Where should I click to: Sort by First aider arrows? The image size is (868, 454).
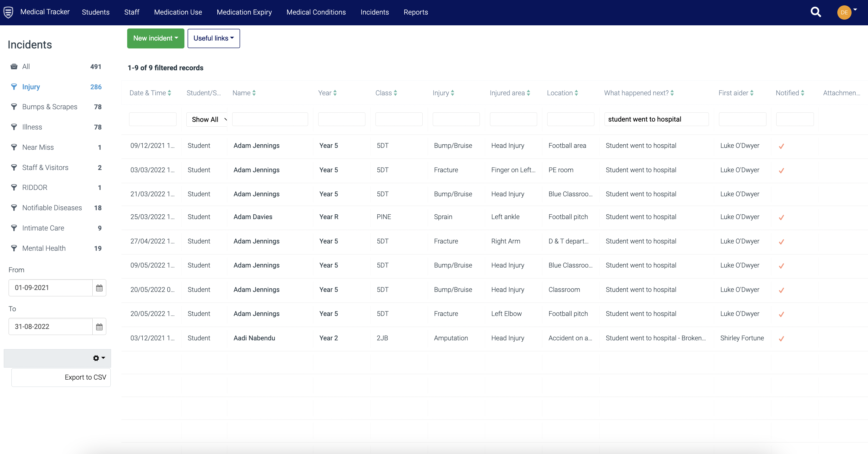(x=752, y=93)
